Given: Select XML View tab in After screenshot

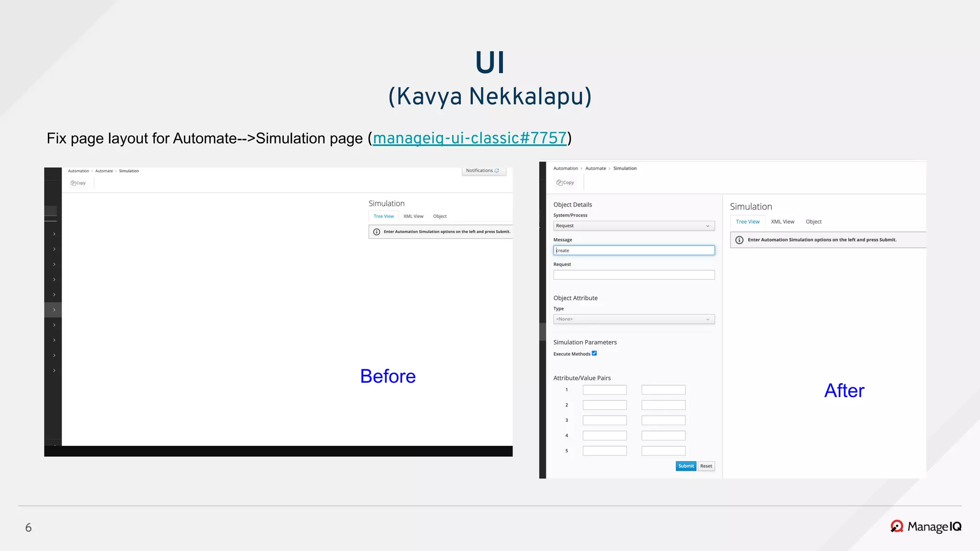Looking at the screenshot, I should (x=782, y=222).
